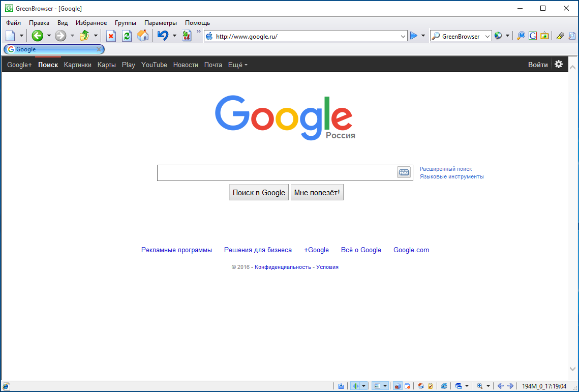Open the Undo close dropdown arrow
The width and height of the screenshot is (579, 392).
click(175, 36)
